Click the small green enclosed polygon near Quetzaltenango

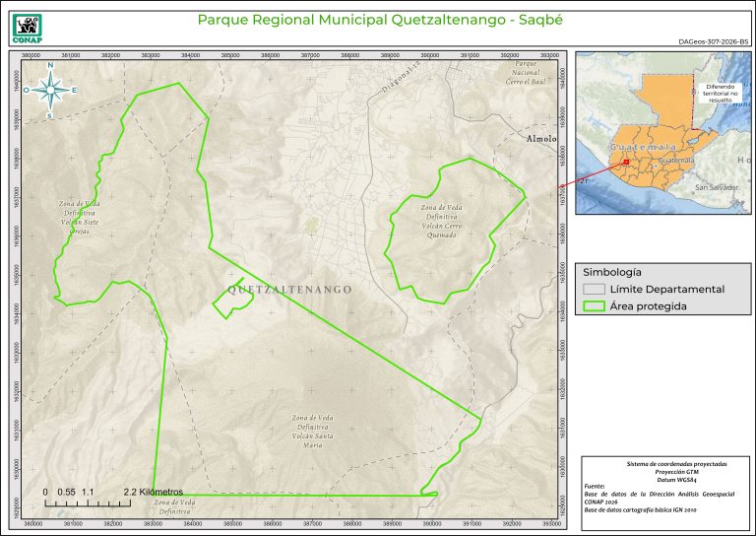[232, 304]
